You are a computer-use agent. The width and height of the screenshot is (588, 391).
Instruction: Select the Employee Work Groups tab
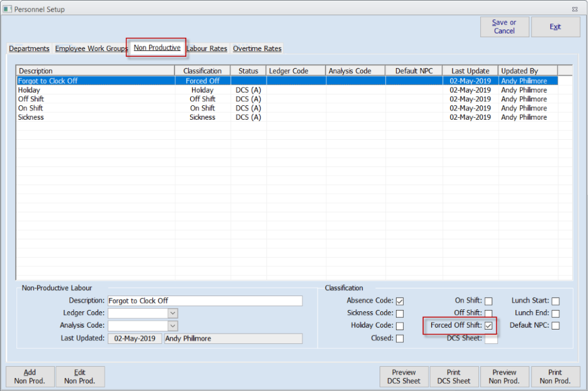(91, 49)
